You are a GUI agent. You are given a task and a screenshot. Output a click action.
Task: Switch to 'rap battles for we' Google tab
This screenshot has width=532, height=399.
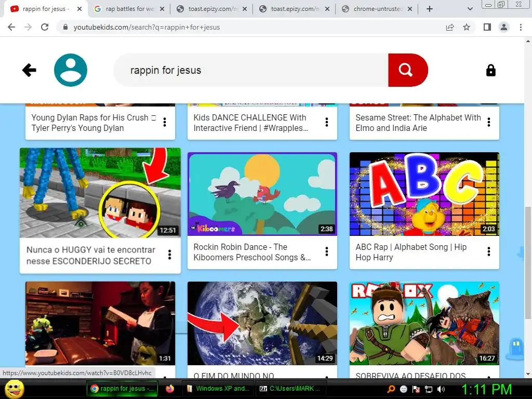click(x=129, y=9)
